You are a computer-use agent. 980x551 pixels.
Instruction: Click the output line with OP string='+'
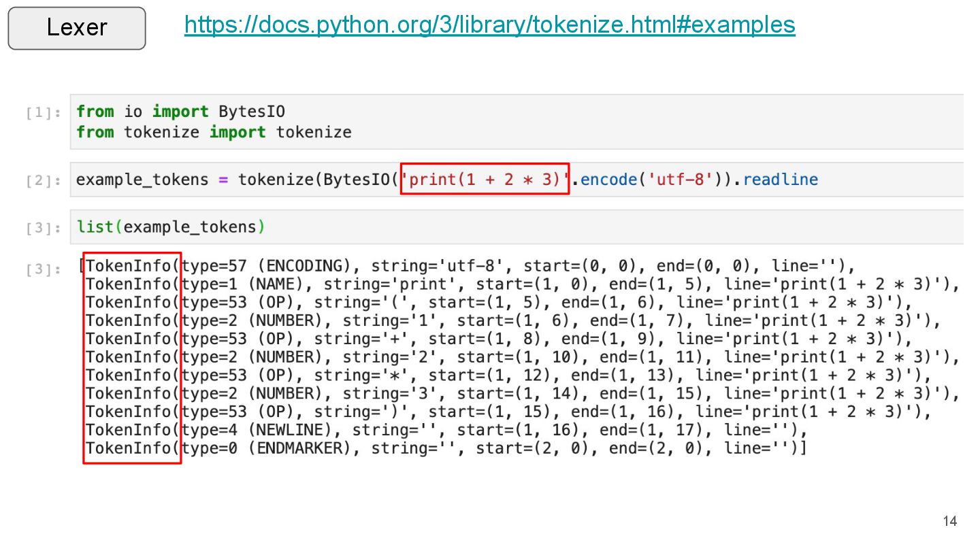pyautogui.click(x=498, y=339)
